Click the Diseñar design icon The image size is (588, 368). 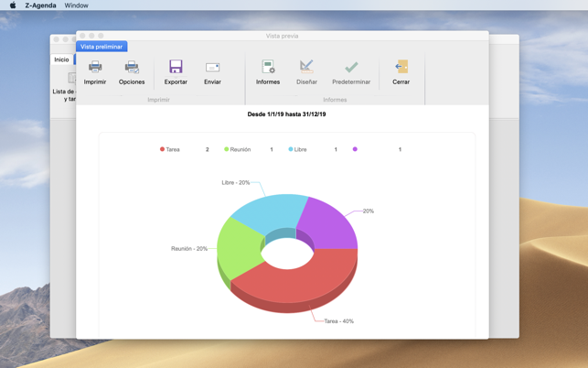pos(306,67)
